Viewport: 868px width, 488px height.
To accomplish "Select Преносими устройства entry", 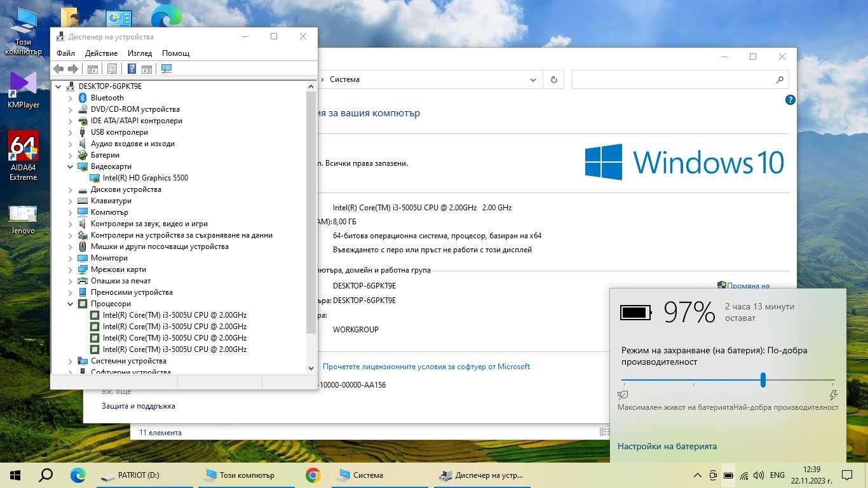I will tap(132, 292).
